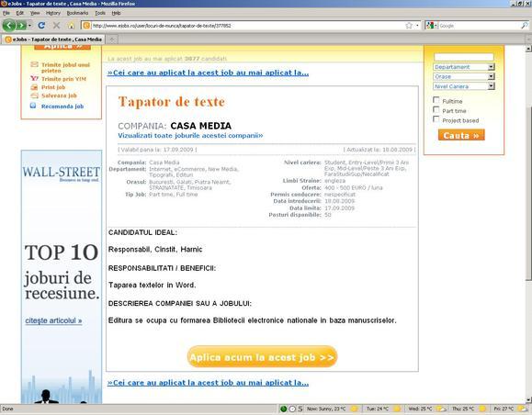Check the Project based checkbox
Screen dimensions: 532x415
(x=436, y=119)
